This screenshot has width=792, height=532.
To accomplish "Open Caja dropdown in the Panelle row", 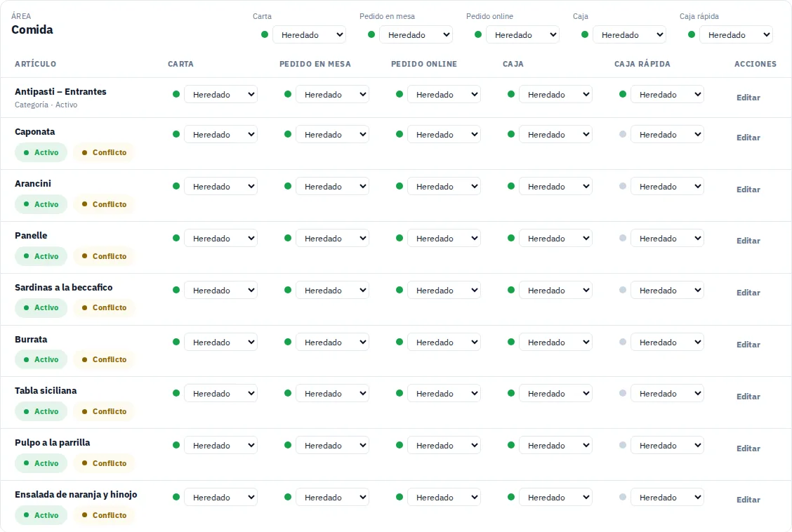I will pyautogui.click(x=555, y=238).
